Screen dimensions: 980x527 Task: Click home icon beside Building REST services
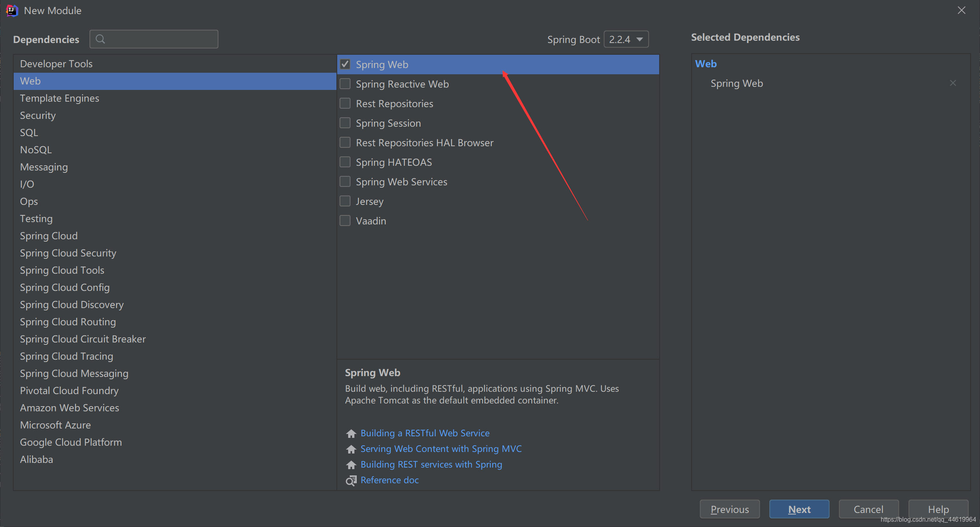click(351, 465)
